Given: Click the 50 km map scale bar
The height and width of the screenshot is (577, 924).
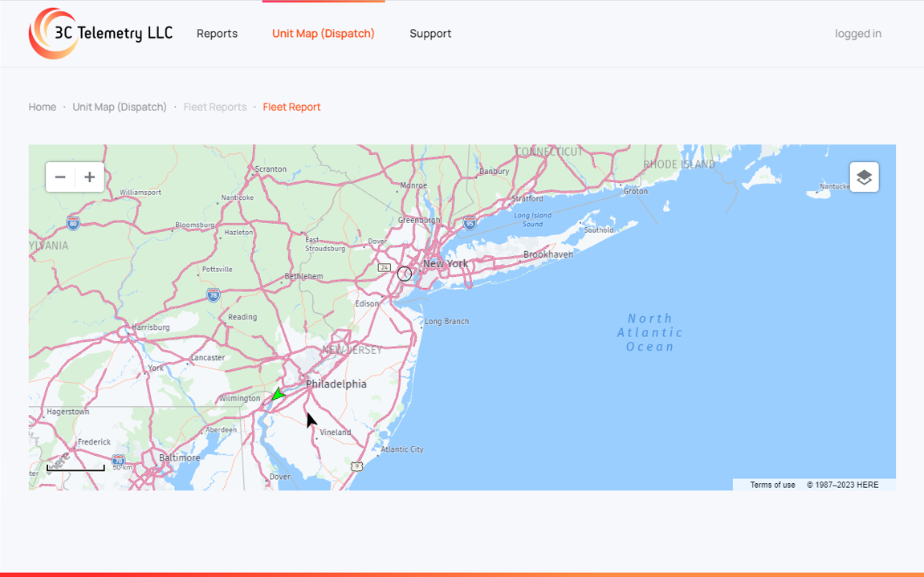Looking at the screenshot, I should point(75,467).
